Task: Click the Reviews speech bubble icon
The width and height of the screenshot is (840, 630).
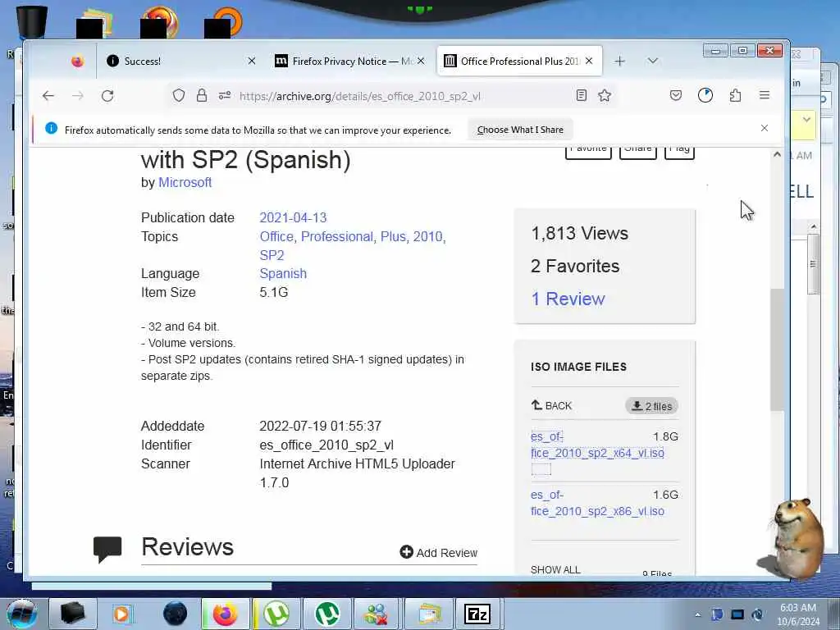Action: (107, 549)
